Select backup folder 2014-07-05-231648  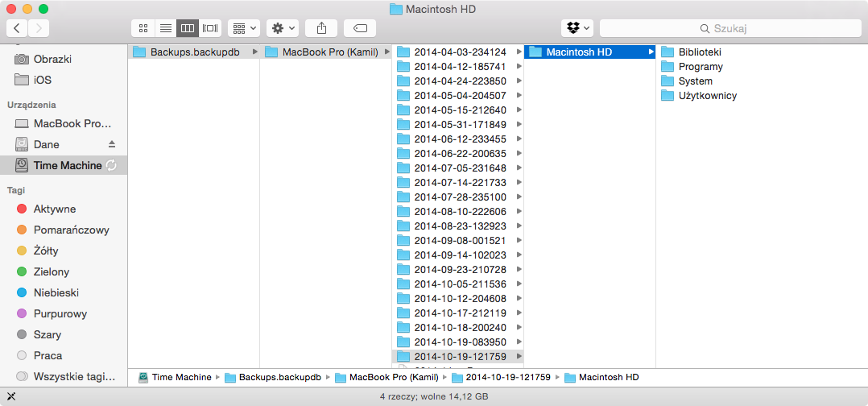[x=458, y=168]
